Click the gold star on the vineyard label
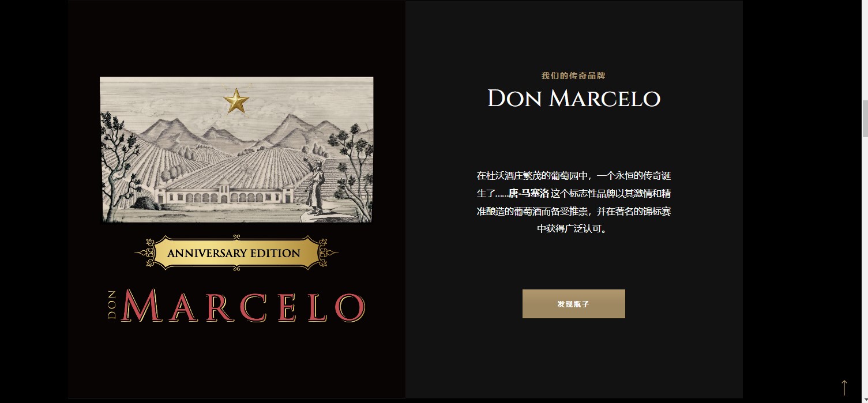 [236, 101]
